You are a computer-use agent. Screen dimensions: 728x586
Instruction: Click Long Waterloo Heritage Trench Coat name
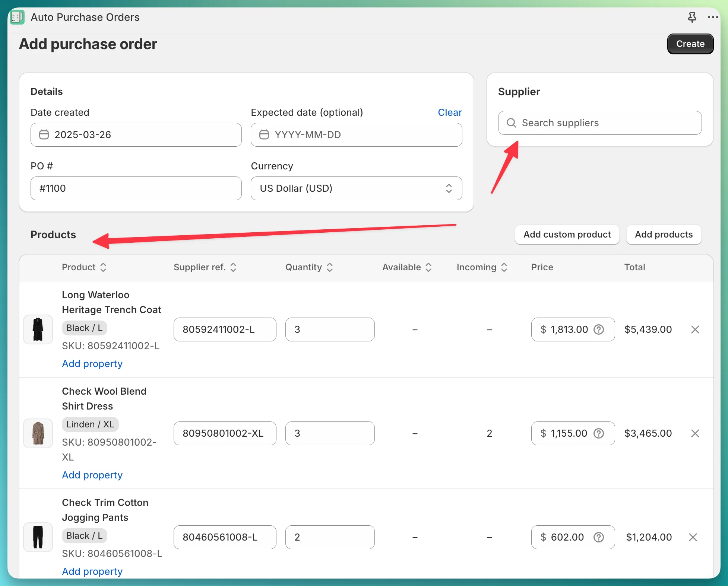pos(111,302)
